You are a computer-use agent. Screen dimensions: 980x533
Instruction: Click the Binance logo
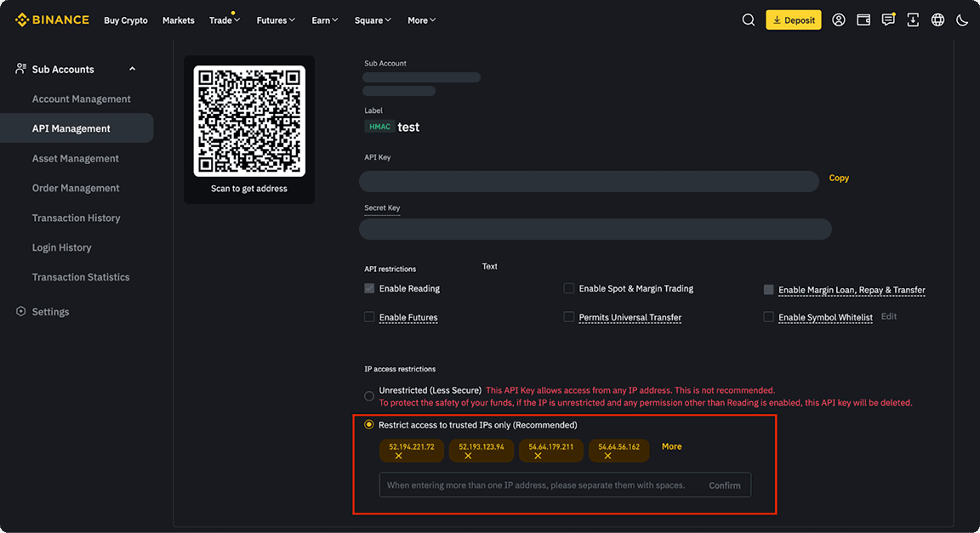click(x=51, y=19)
